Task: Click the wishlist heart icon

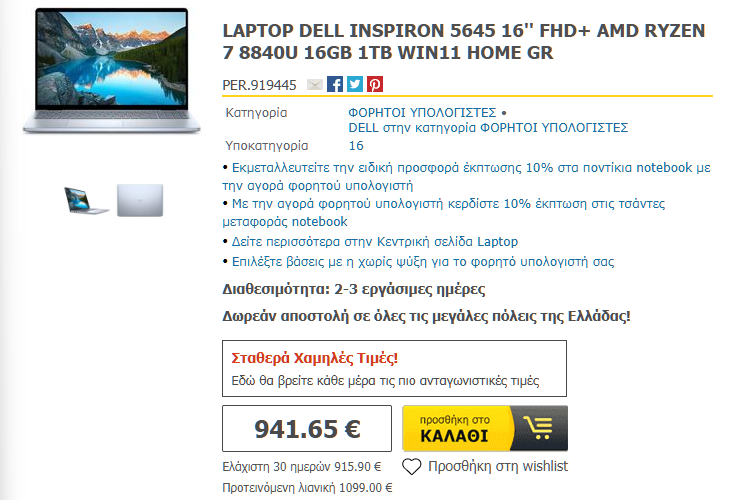Action: 411,466
